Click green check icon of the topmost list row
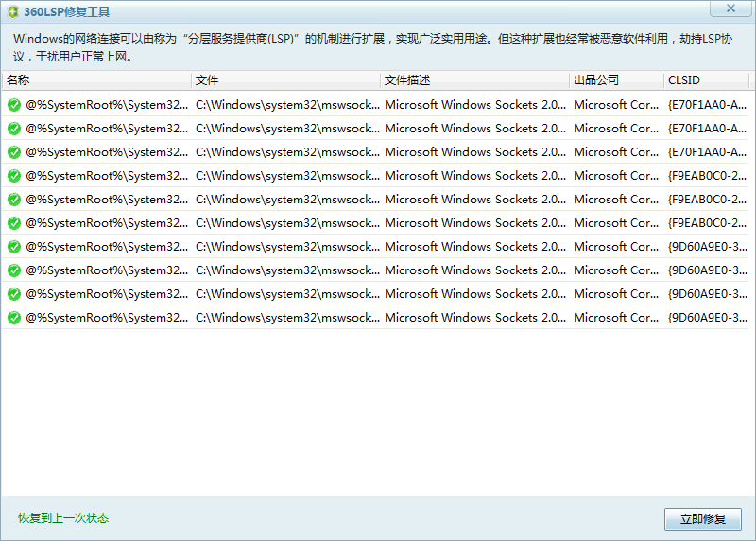The image size is (756, 541). pyautogui.click(x=14, y=105)
